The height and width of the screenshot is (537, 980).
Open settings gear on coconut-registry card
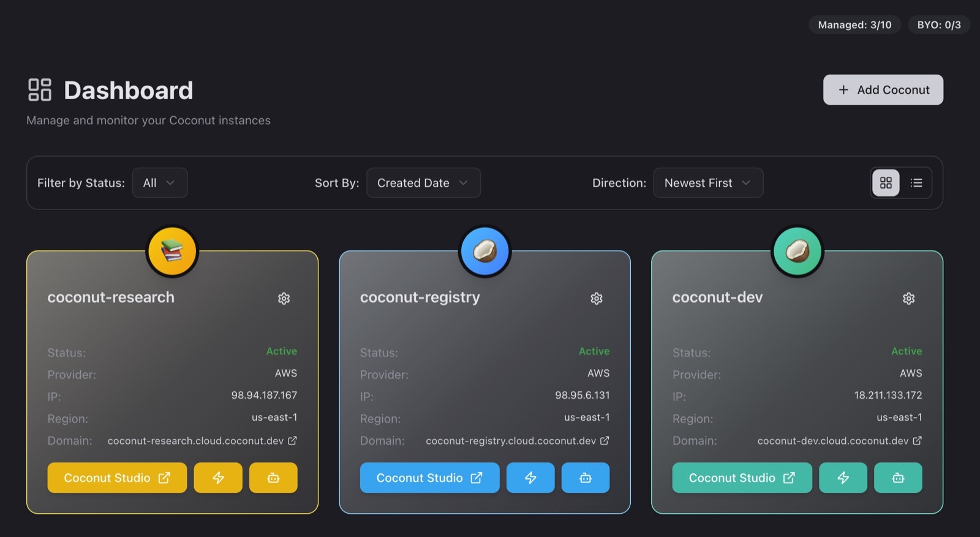[x=597, y=299]
